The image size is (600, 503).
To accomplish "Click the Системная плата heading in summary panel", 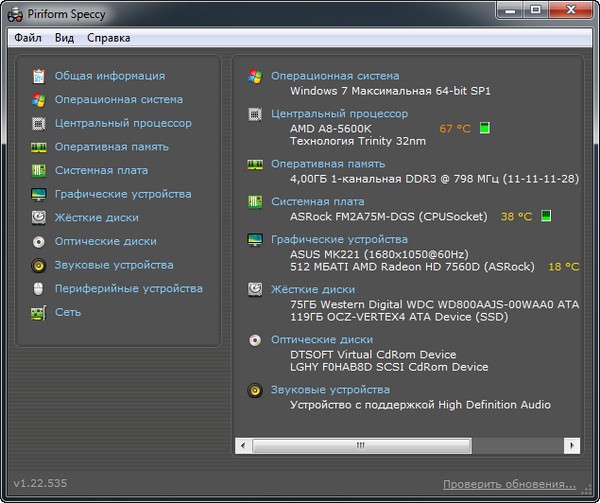I will pos(317,201).
